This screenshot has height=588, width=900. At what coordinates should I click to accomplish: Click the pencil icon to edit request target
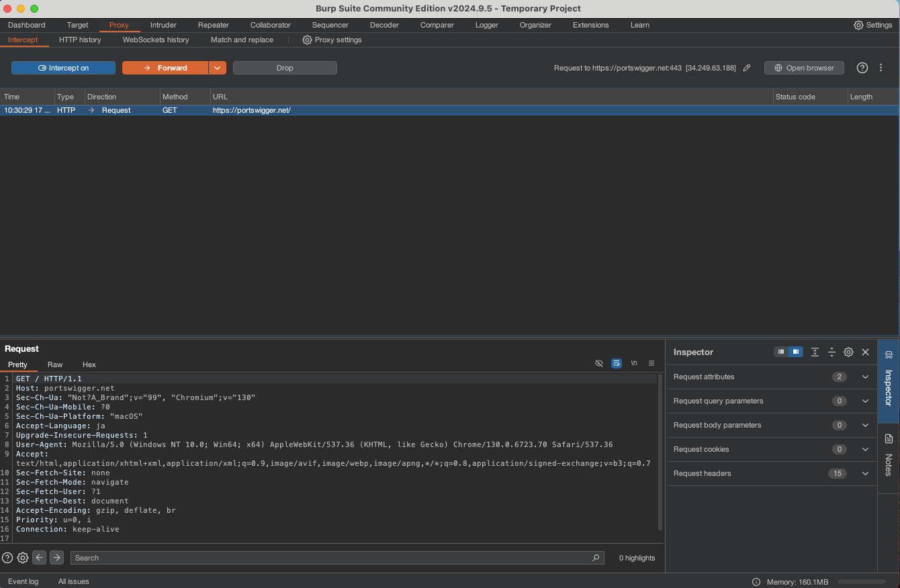pyautogui.click(x=746, y=68)
